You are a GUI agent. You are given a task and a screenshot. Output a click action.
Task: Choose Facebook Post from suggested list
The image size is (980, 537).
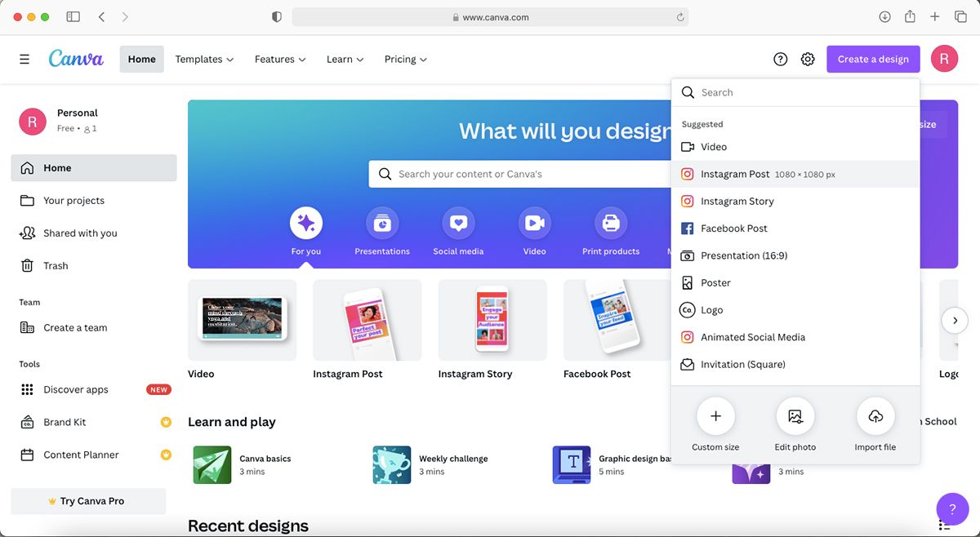click(795, 229)
